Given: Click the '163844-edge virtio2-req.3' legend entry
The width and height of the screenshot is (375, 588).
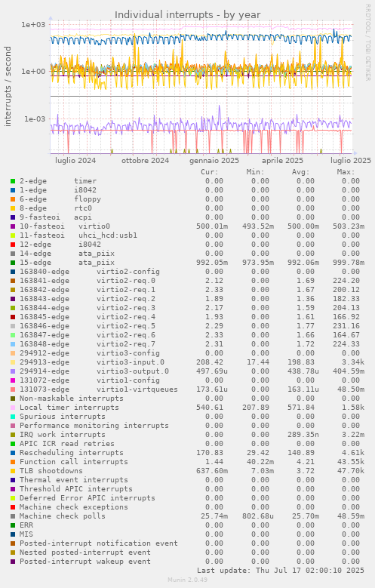Looking at the screenshot, I should tap(88, 308).
